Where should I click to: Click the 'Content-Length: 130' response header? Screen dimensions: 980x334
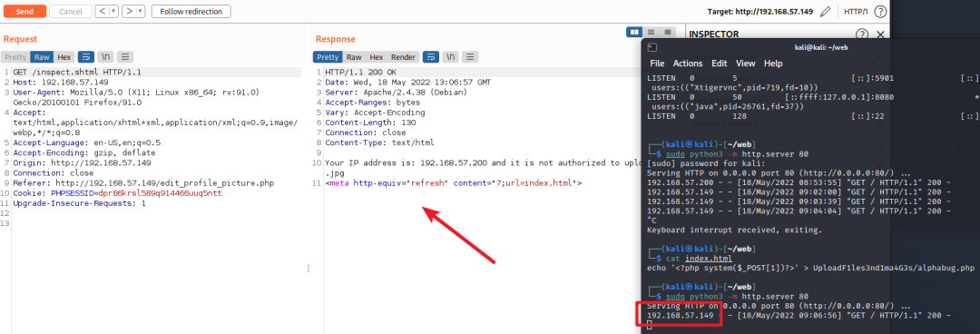370,122
